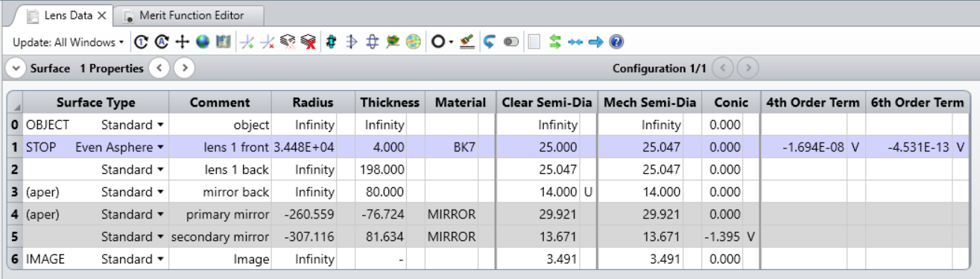
Task: Click the previous configuration arrow button
Action: [722, 69]
